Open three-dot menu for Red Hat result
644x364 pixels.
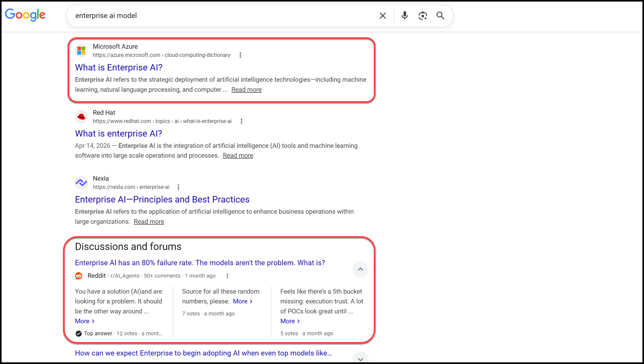(241, 121)
